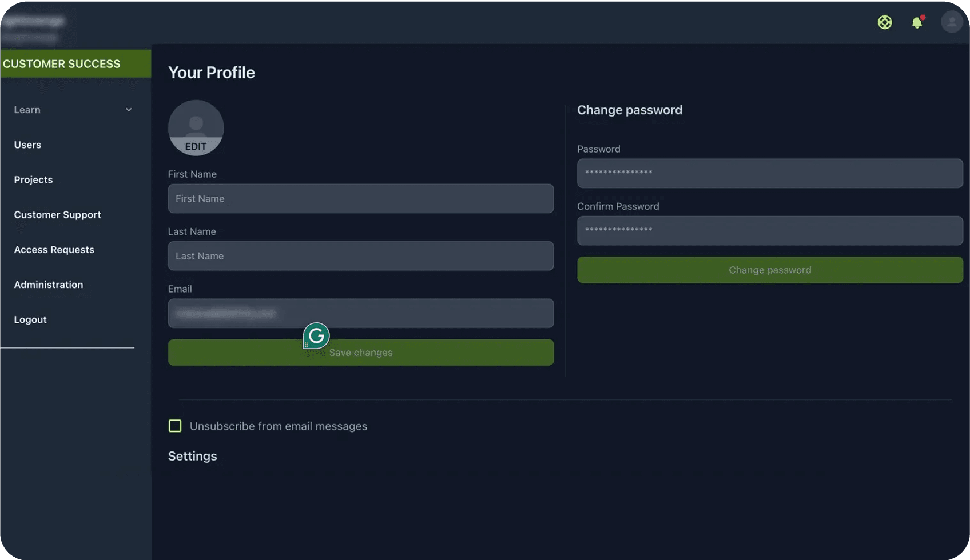The width and height of the screenshot is (970, 560).
Task: Open the user account avatar menu
Action: click(x=951, y=22)
